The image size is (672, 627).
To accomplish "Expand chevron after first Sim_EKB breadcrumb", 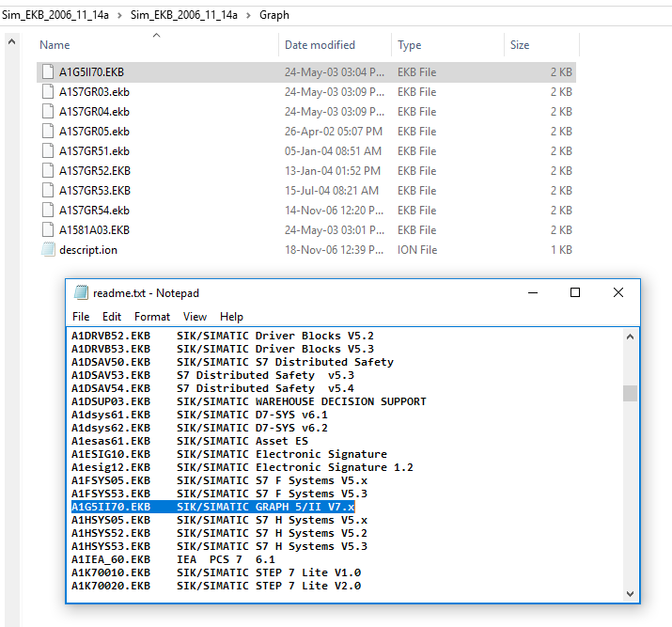I will pos(119,15).
